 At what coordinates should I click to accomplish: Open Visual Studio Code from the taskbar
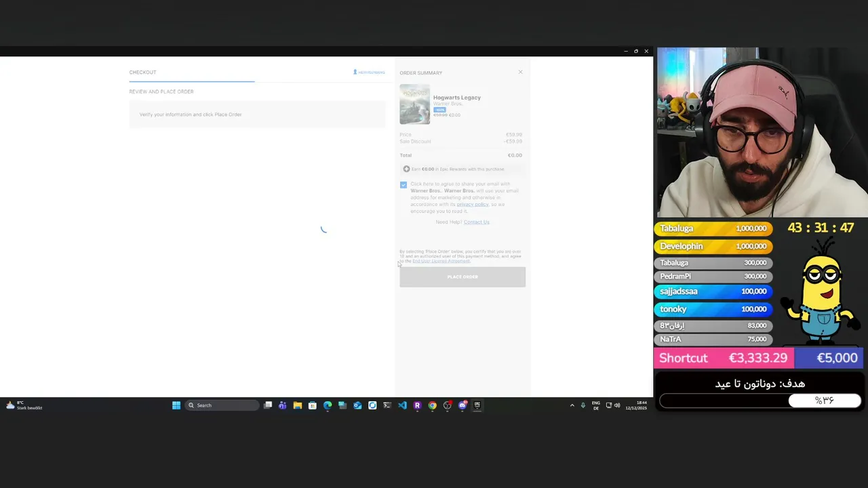coord(402,405)
